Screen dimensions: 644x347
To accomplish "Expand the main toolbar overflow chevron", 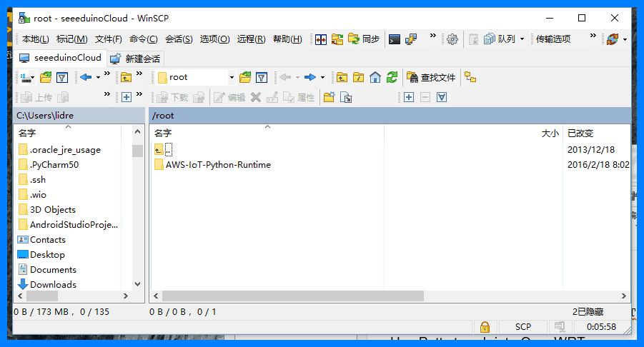I will (433, 36).
